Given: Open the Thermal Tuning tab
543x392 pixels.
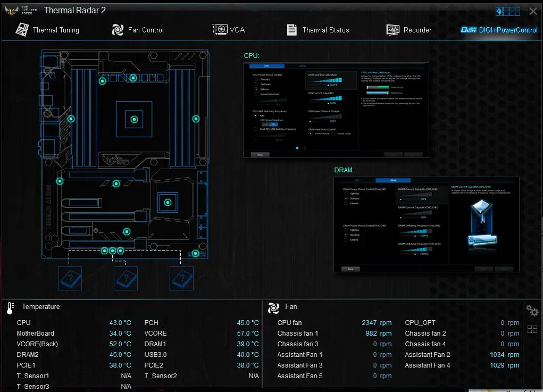Looking at the screenshot, I should (47, 30).
